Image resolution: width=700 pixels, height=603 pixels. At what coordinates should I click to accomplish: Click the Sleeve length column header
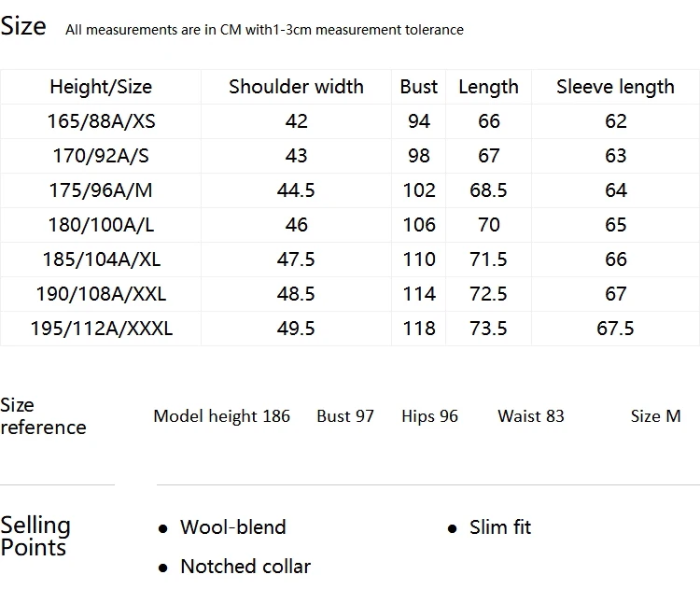[615, 87]
